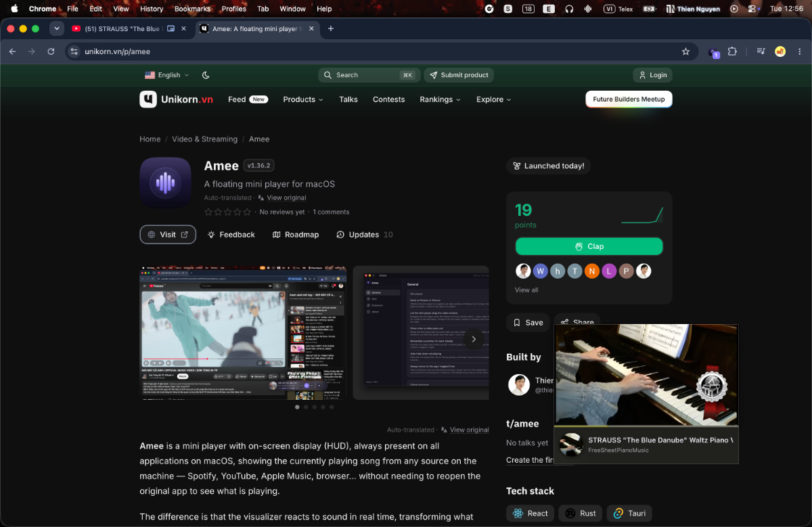Click the brown P clapper avatar
This screenshot has height=527, width=812.
coord(627,271)
